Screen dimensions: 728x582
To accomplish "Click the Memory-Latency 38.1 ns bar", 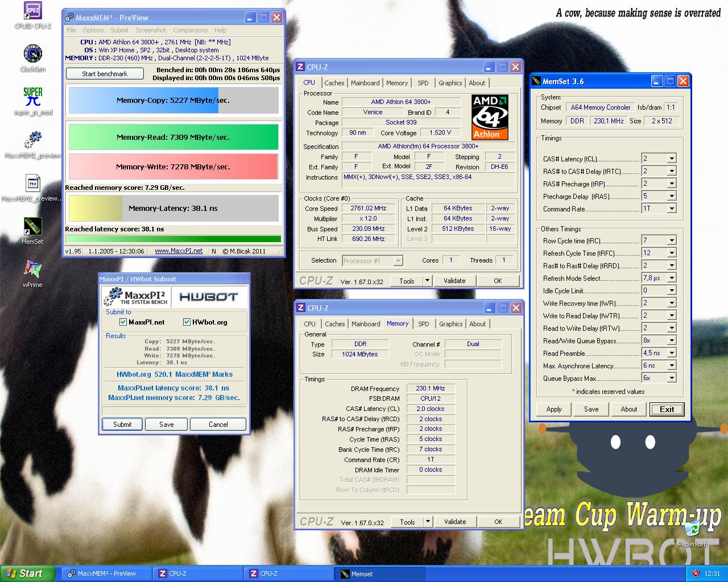I will [173, 208].
